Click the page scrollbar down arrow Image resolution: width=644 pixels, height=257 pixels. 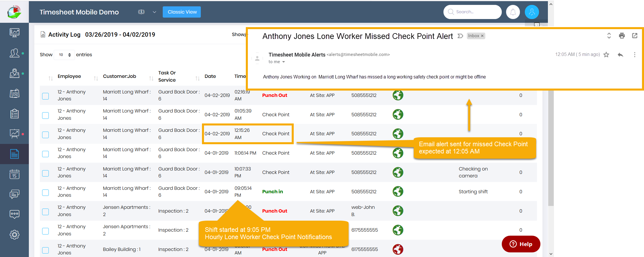click(x=551, y=254)
